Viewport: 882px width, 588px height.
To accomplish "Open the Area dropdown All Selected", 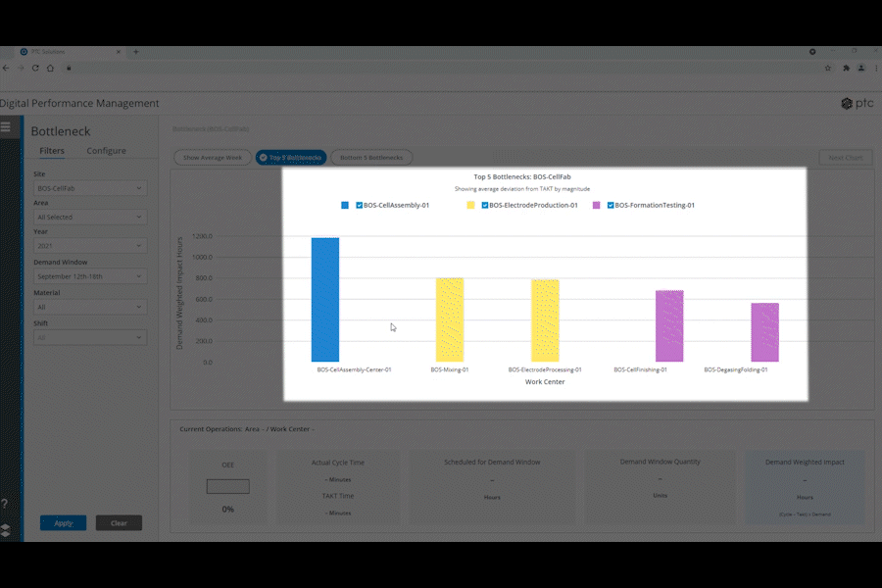I will coord(90,218).
